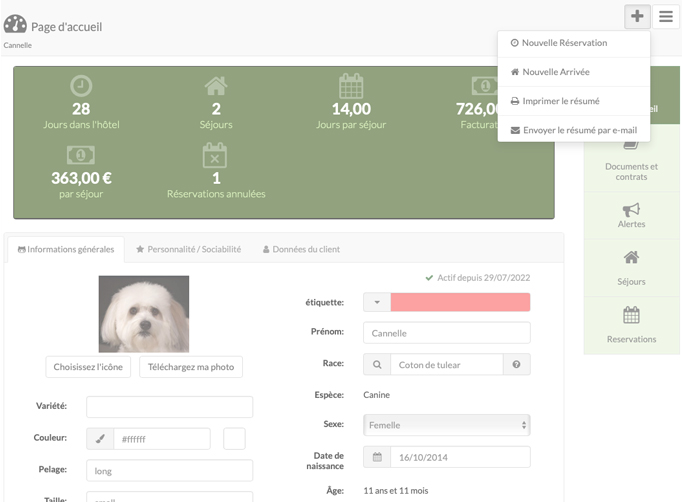The height and width of the screenshot is (502, 682).
Task: Click the dashboard gauge icon
Action: click(x=15, y=24)
